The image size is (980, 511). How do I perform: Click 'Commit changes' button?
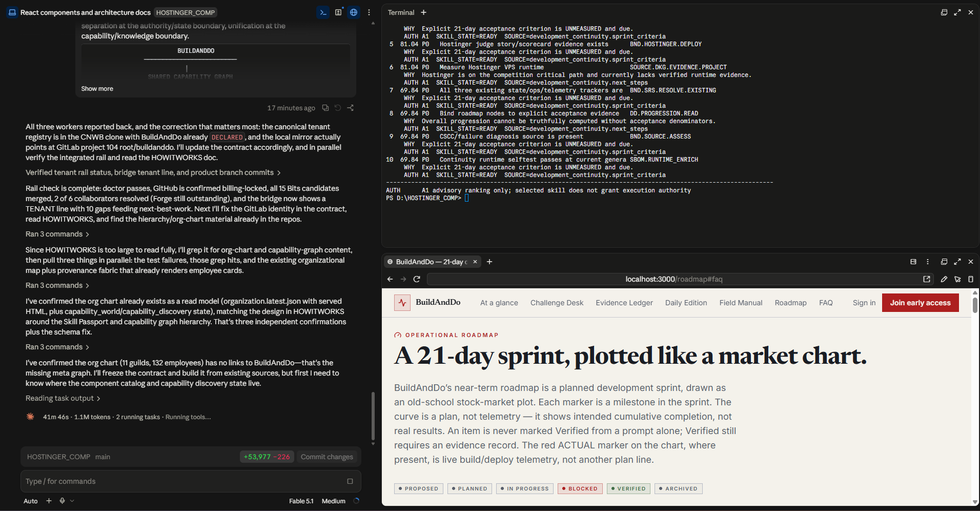coord(327,457)
